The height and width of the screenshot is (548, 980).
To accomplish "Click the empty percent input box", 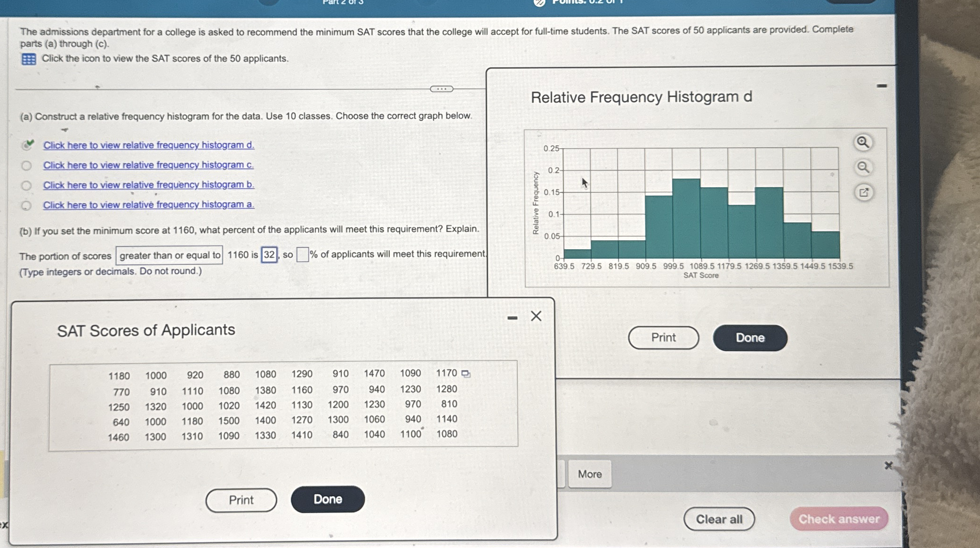I will pyautogui.click(x=302, y=254).
